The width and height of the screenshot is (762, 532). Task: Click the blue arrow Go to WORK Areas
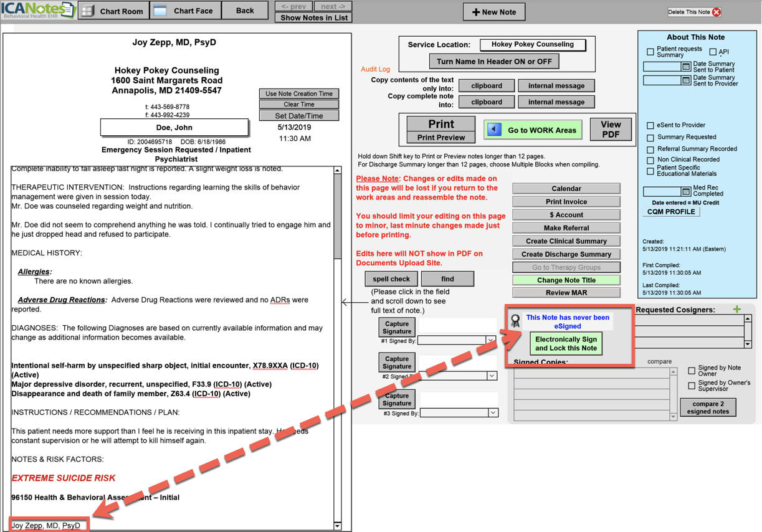pyautogui.click(x=494, y=130)
